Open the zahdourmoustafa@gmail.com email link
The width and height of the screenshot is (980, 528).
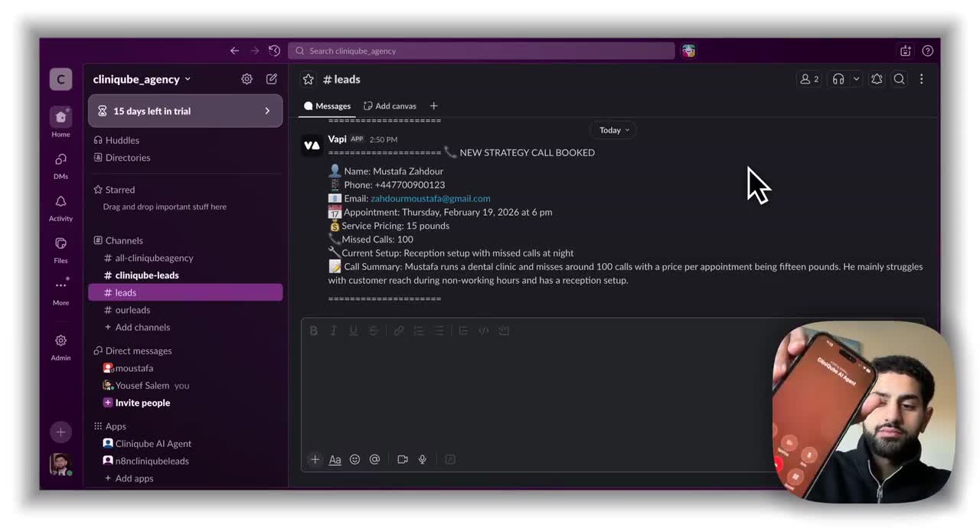pyautogui.click(x=430, y=197)
